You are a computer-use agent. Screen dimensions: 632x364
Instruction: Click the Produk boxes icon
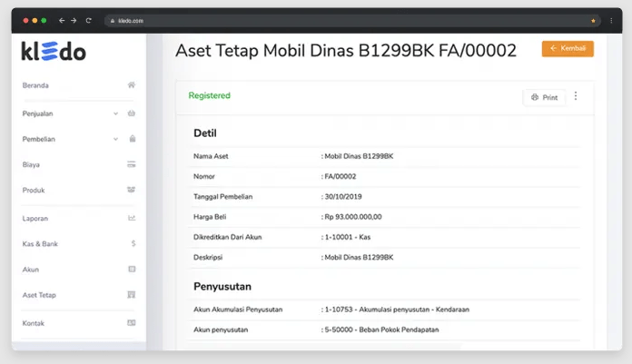coord(132,190)
